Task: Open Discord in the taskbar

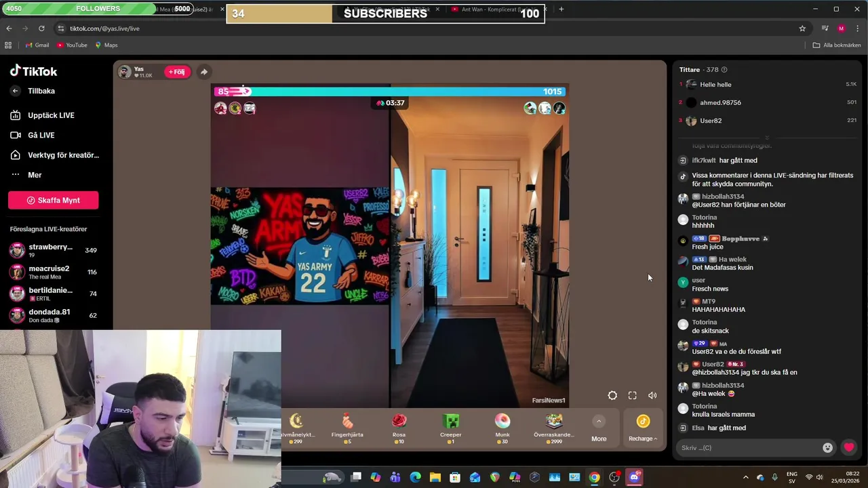Action: [x=634, y=477]
